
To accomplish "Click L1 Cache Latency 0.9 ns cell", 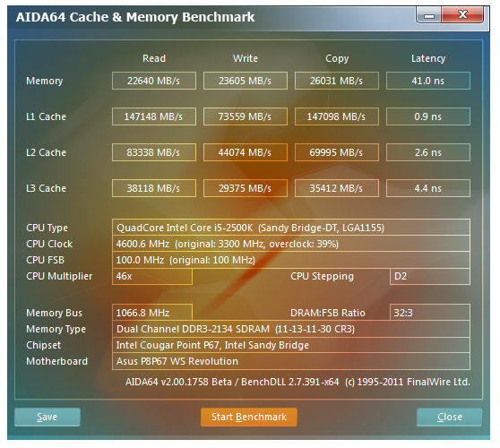I will point(428,116).
